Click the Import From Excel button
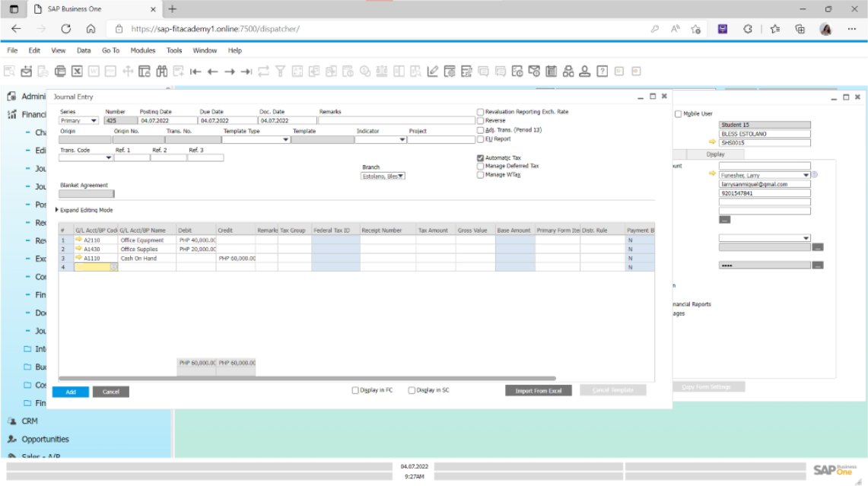Viewport: 868px width, 486px height. (538, 391)
